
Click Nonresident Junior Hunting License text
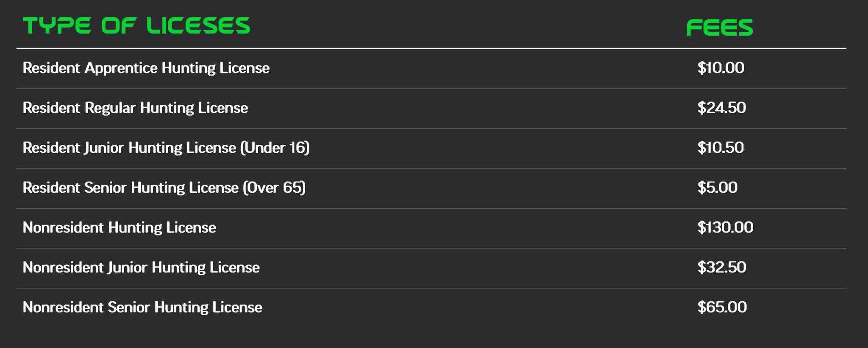tap(141, 268)
